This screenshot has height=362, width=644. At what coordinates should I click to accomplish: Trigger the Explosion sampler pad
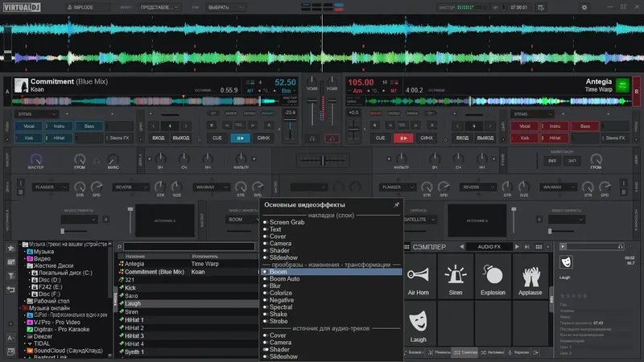(x=493, y=275)
